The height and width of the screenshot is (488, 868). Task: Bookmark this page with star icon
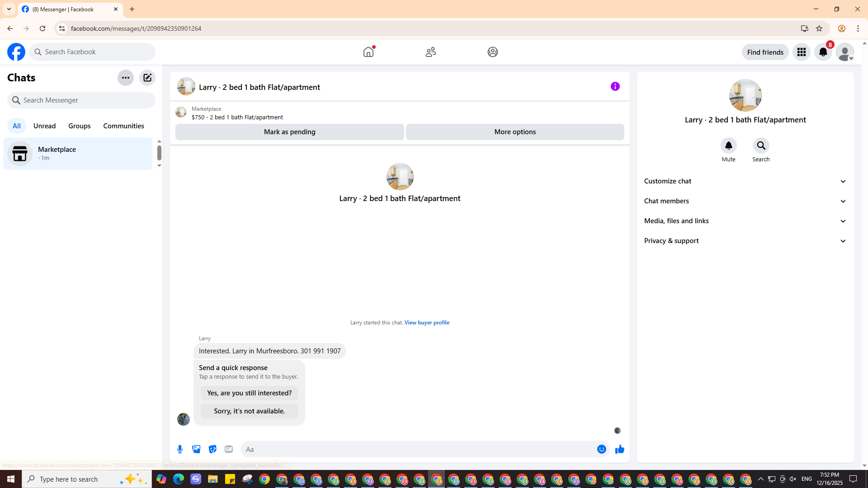[819, 28]
